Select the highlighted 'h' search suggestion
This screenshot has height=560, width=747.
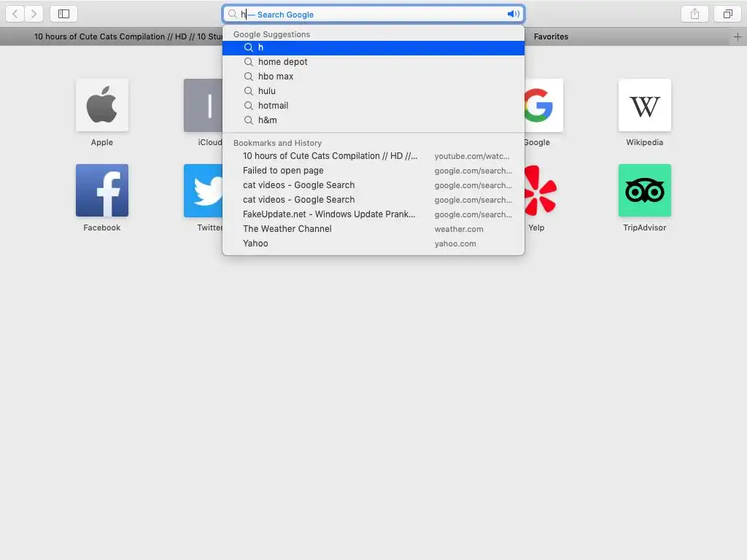click(x=373, y=47)
